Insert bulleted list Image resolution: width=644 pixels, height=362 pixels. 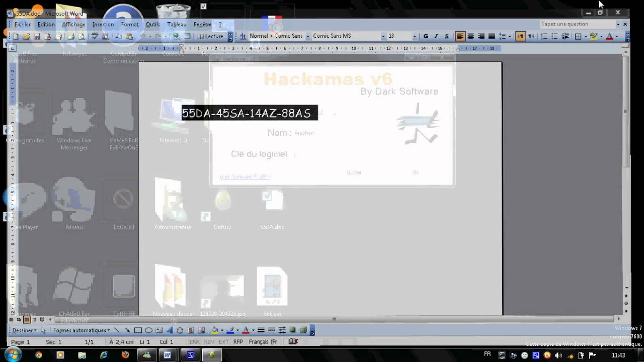pyautogui.click(x=554, y=36)
